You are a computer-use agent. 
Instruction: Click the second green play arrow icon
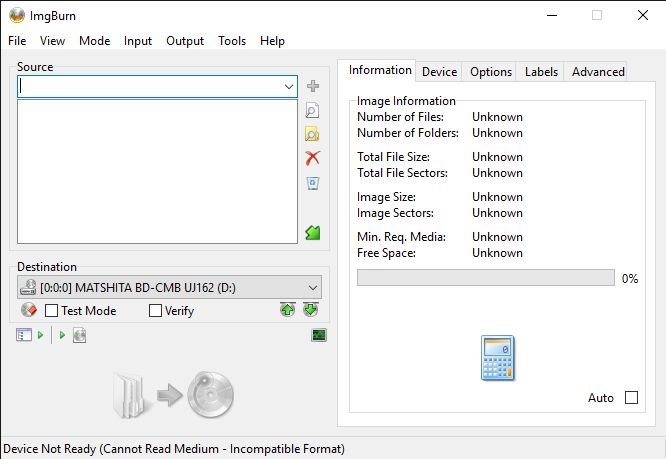click(62, 335)
